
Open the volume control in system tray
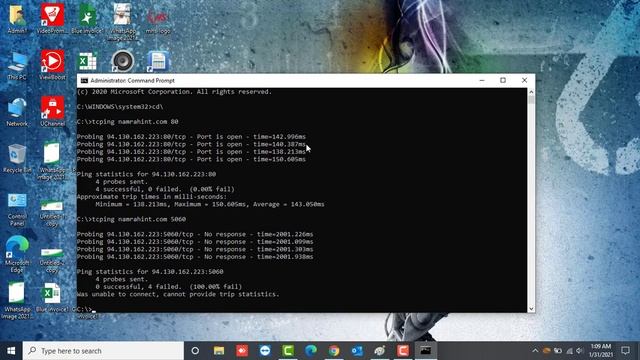[x=580, y=351]
